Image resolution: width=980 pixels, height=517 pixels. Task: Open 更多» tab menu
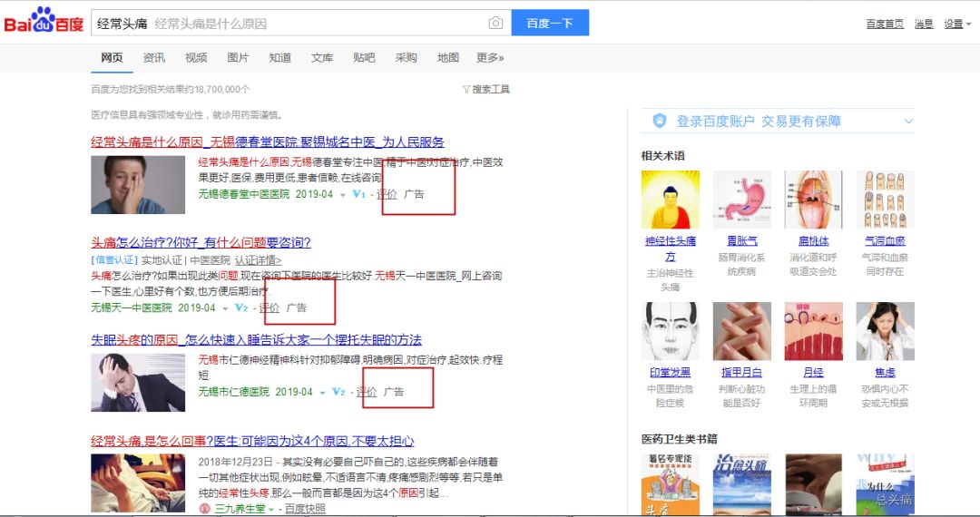point(490,57)
